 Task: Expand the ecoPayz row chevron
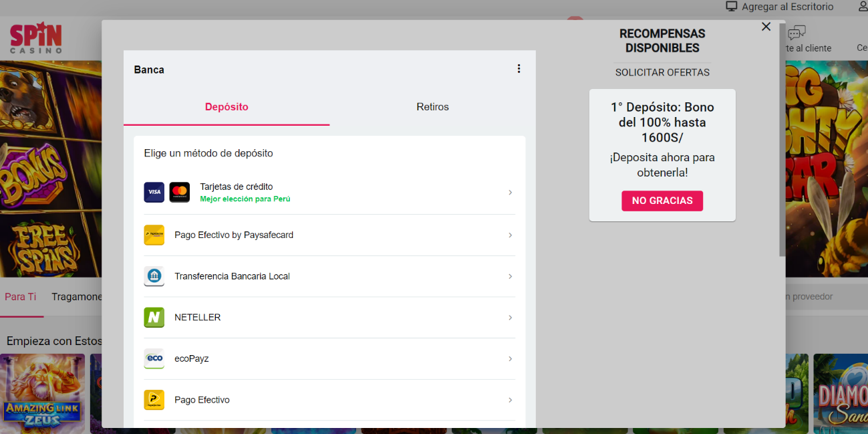(511, 359)
